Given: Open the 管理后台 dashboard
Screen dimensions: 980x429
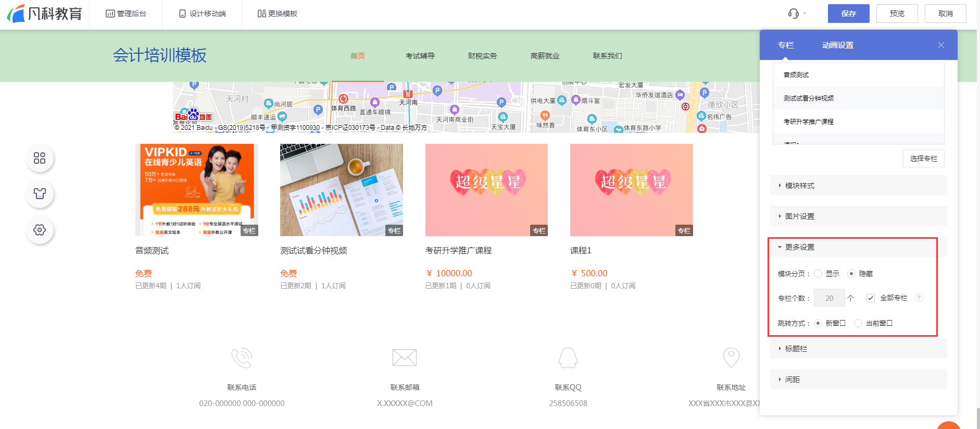Looking at the screenshot, I should [x=126, y=14].
